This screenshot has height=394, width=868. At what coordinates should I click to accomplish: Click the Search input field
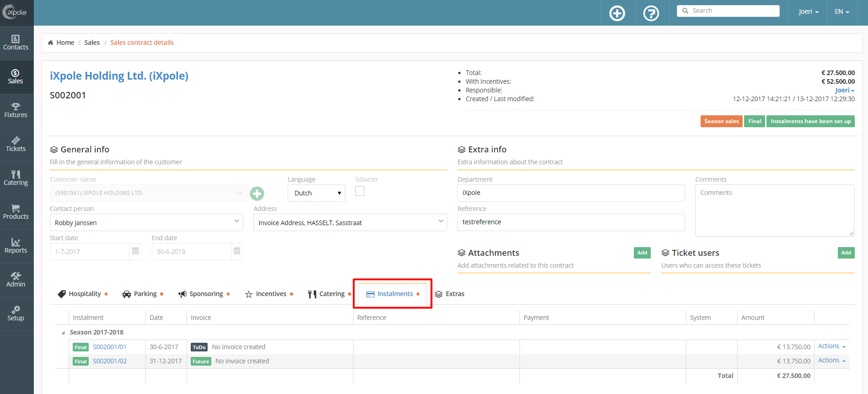(728, 11)
